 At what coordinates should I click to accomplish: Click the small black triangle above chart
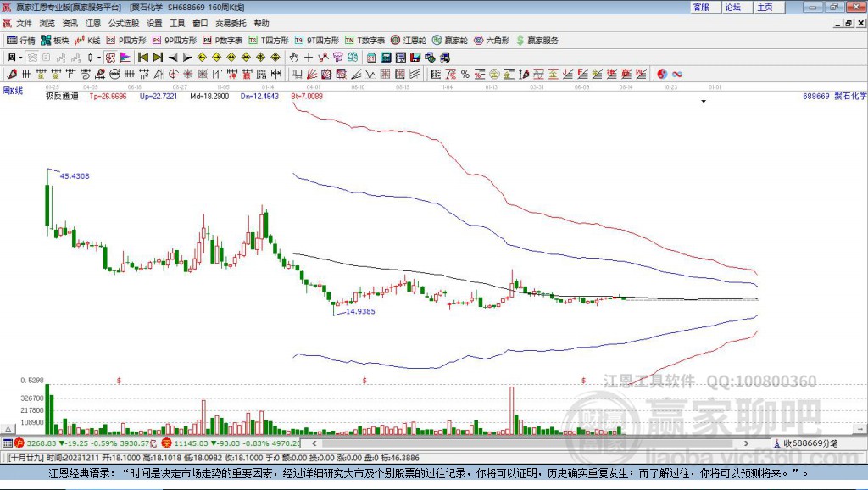[x=704, y=102]
